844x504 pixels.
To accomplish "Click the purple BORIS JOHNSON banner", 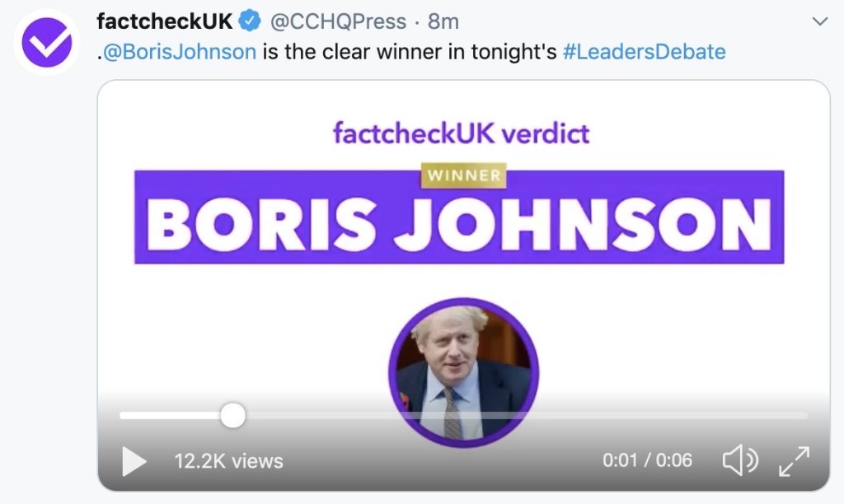I will pos(458,225).
